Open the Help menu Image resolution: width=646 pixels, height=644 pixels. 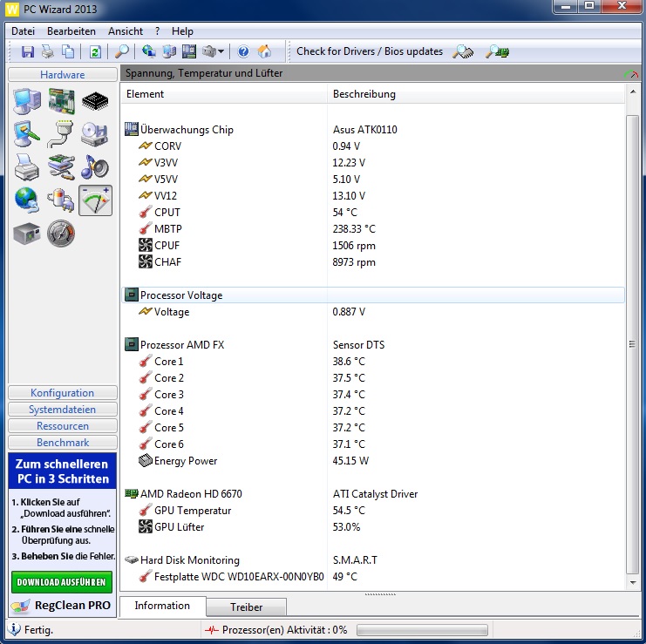pyautogui.click(x=182, y=31)
